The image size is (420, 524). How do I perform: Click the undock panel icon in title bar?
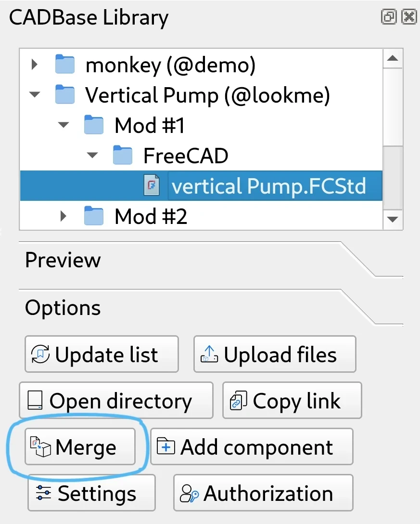(x=389, y=16)
